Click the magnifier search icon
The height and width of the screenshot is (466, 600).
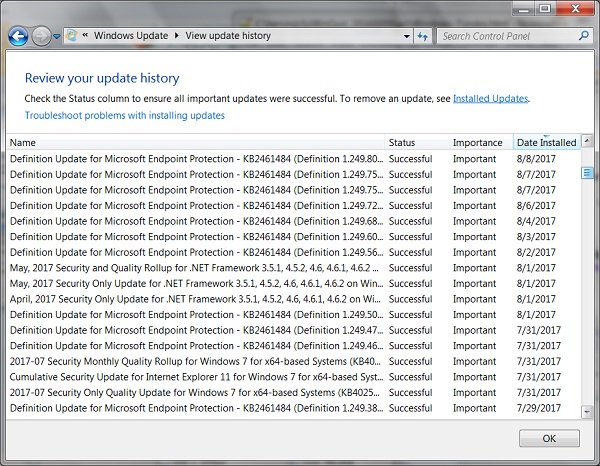pyautogui.click(x=584, y=36)
